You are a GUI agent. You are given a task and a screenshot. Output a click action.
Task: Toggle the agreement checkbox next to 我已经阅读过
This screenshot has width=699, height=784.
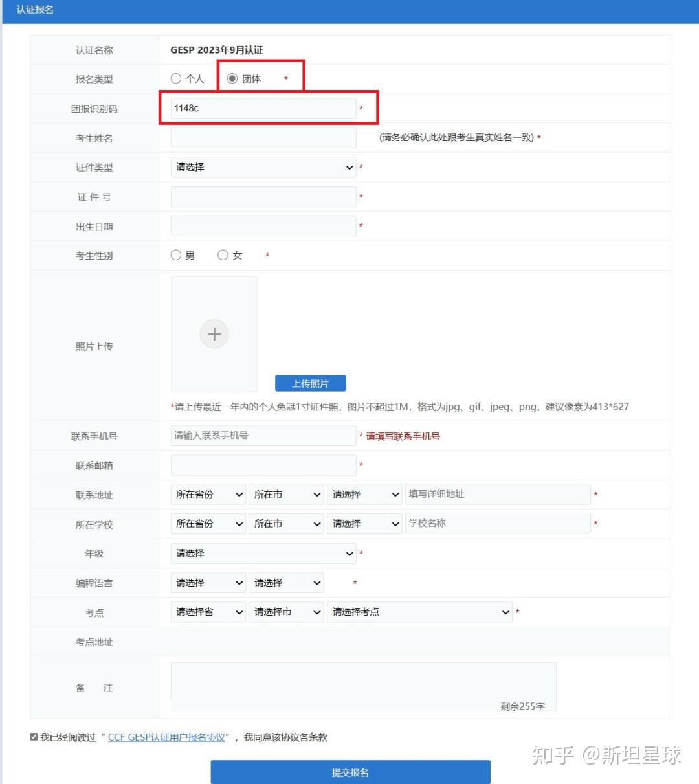(32, 736)
